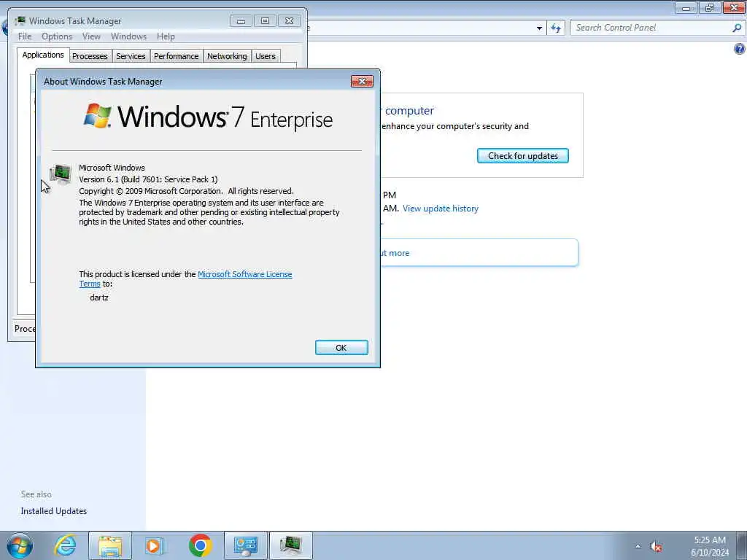
Task: Open Microsoft Software License Terms link
Action: coord(245,274)
